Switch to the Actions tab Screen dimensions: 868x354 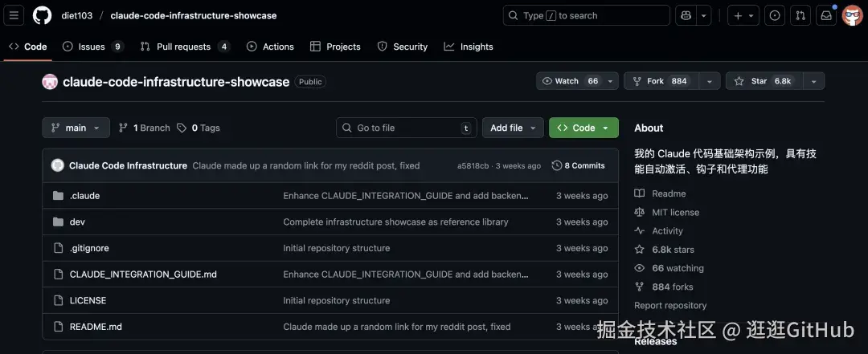tap(270, 47)
